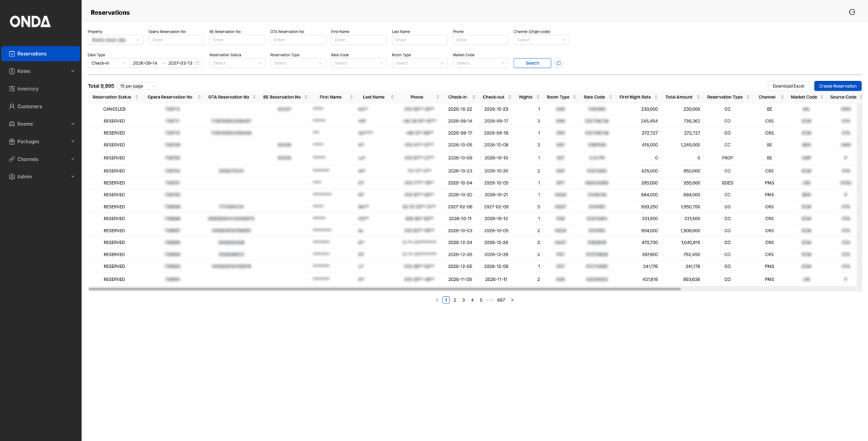
Task: Select Reservations in the sidebar
Action: tap(41, 54)
